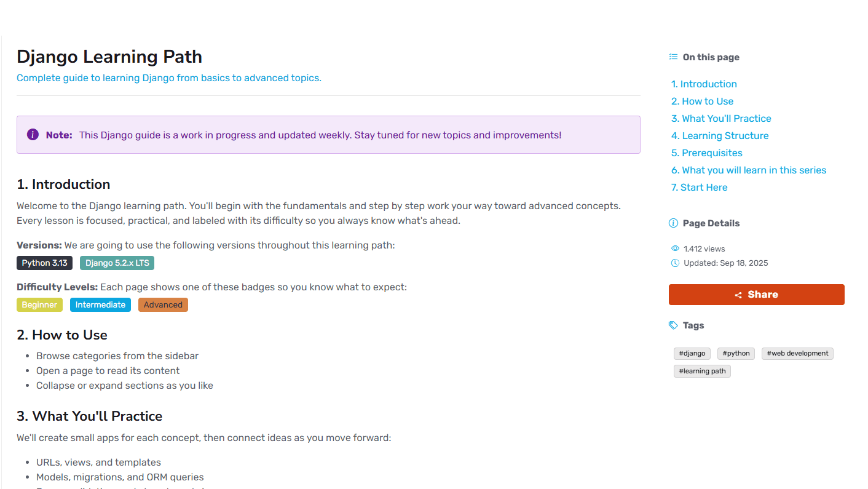Click the #learning path tag
The width and height of the screenshot is (868, 489).
[x=702, y=372]
